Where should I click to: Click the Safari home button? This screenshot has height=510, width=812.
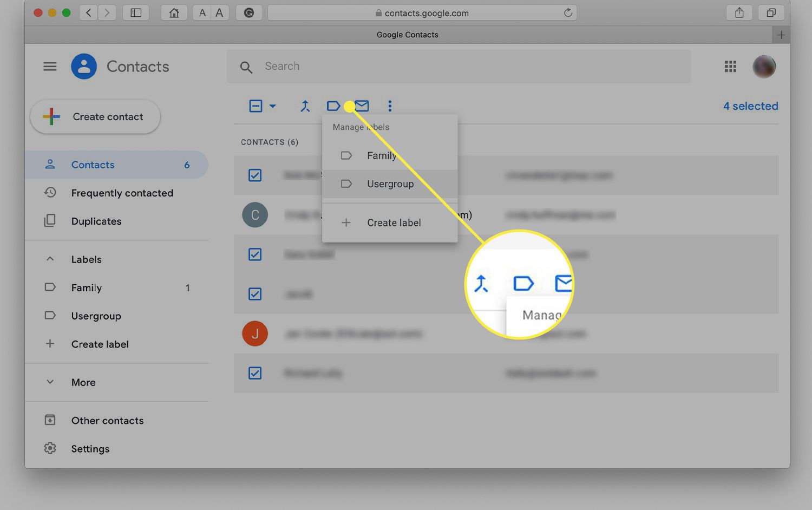(x=174, y=12)
